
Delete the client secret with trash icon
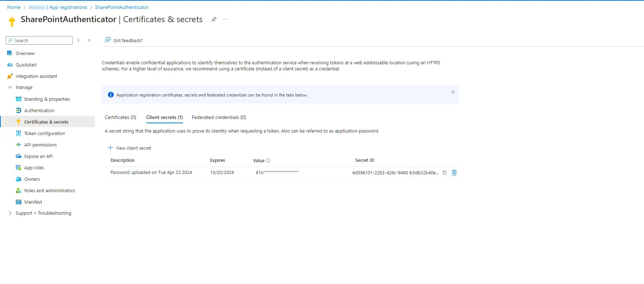click(x=454, y=173)
